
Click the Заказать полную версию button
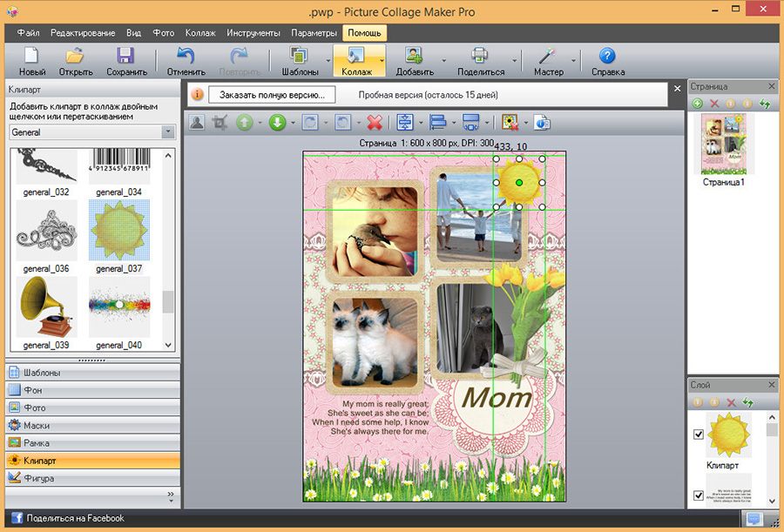point(272,95)
